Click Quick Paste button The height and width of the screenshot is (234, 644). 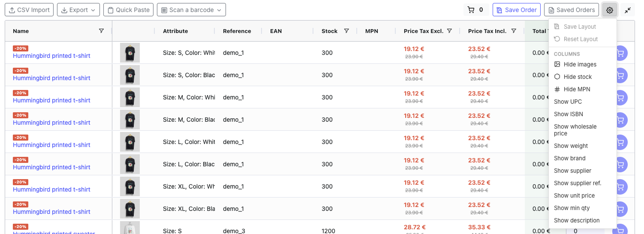click(129, 10)
